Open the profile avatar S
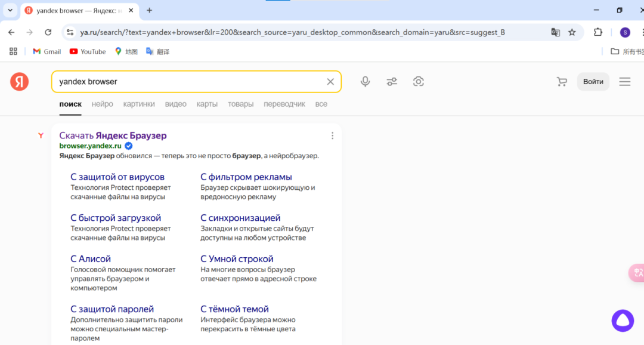 tap(625, 32)
